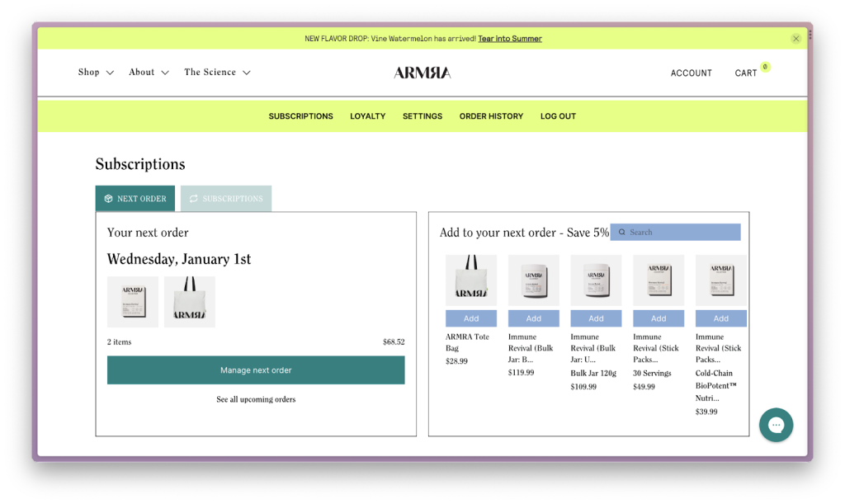Image resolution: width=845 pixels, height=504 pixels.
Task: Expand the About dropdown
Action: pyautogui.click(x=149, y=72)
